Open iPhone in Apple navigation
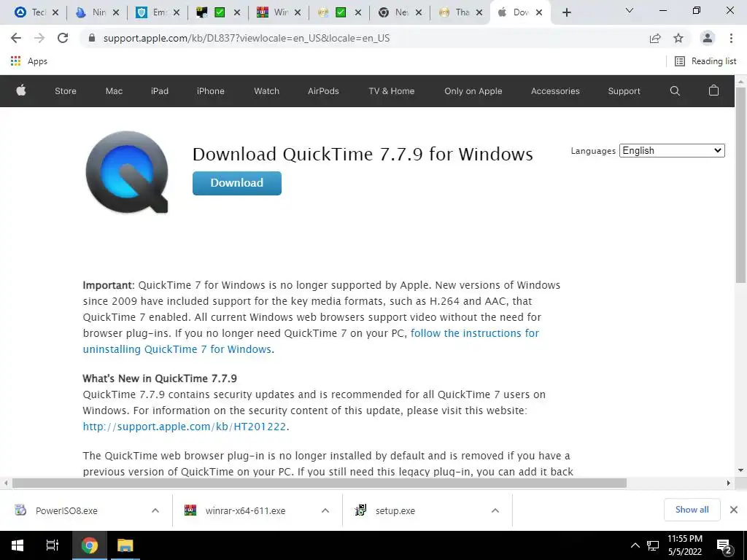Image resolution: width=747 pixels, height=560 pixels. (211, 91)
